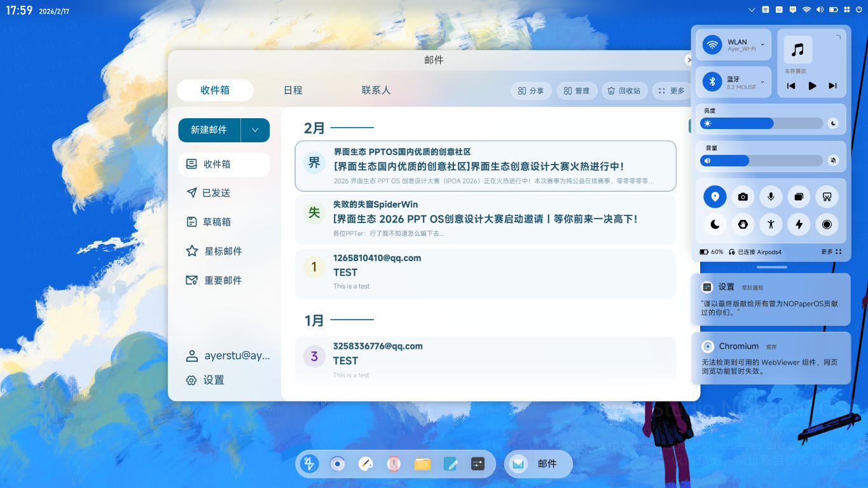This screenshot has height=488, width=868.
Task: Click the 新建邮件 button
Action: click(x=209, y=130)
